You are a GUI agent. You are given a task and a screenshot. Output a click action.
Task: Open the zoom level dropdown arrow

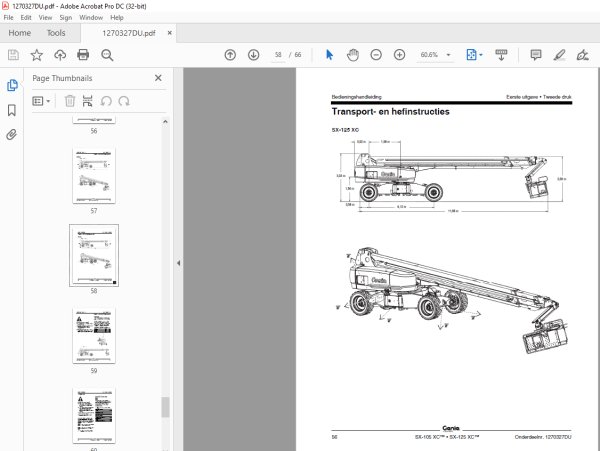coord(448,55)
